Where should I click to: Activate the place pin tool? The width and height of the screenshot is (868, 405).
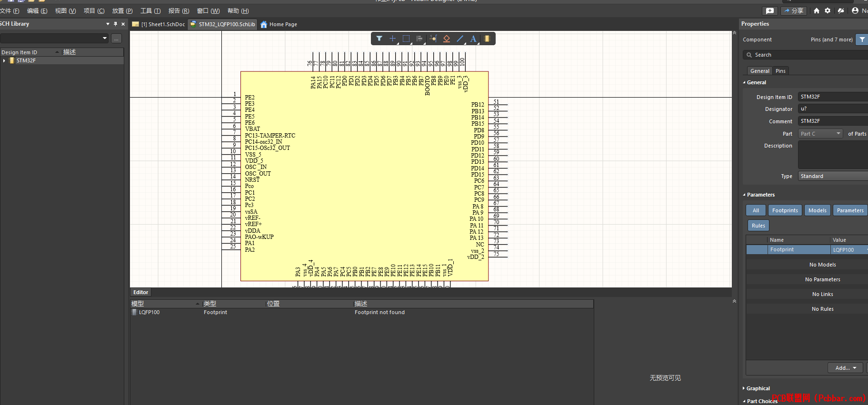pos(433,39)
